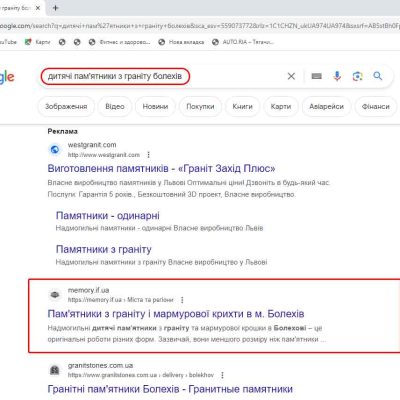Image resolution: width=400 pixels, height=400 pixels.
Task: Click the Реклама label
Action: (x=63, y=131)
